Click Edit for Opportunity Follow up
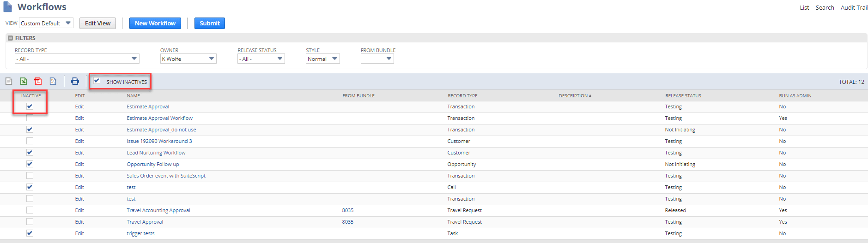This screenshot has width=868, height=243. point(79,164)
